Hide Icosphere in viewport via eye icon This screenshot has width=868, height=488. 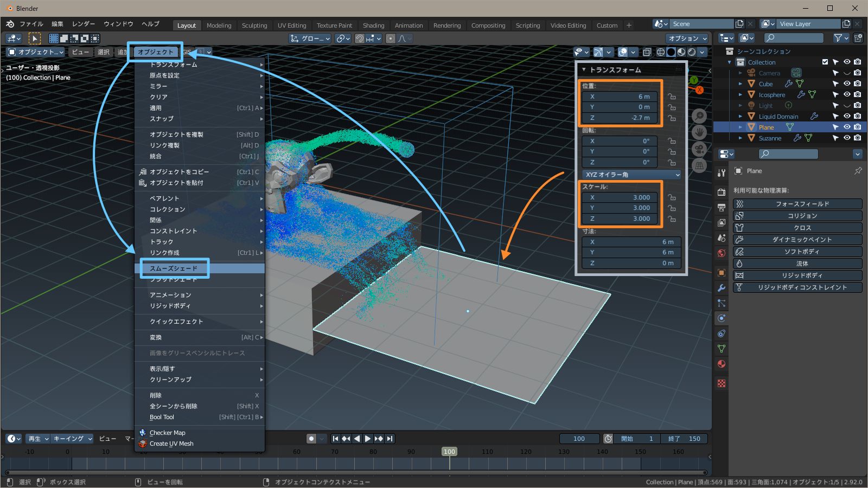[x=847, y=94]
